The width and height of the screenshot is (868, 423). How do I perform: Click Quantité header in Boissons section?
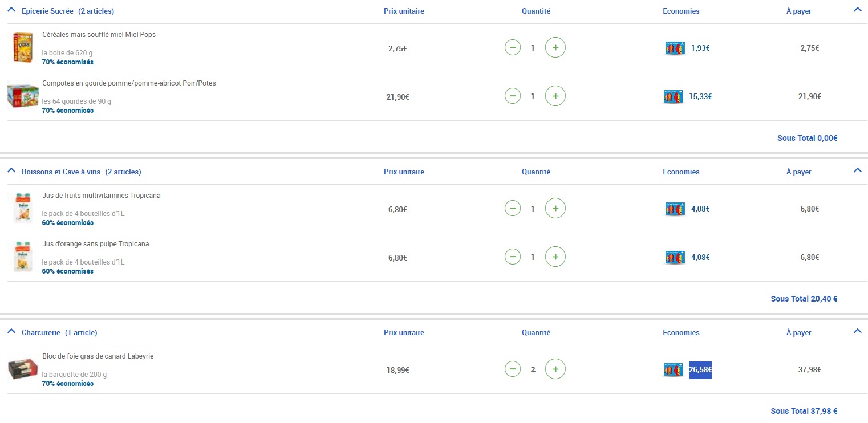pyautogui.click(x=536, y=172)
